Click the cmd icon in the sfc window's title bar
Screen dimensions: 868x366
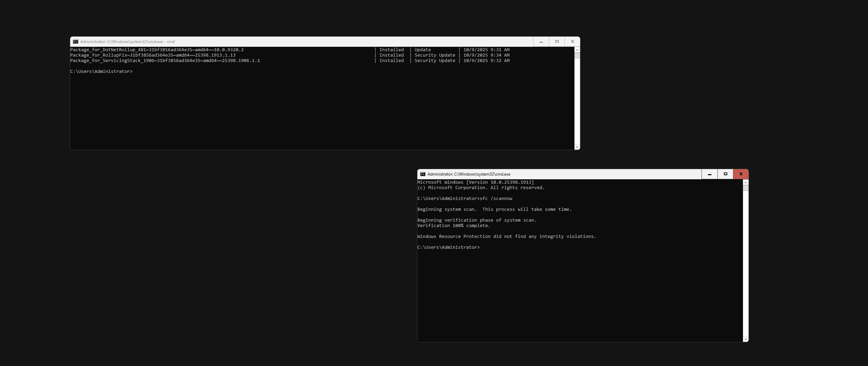coord(423,174)
